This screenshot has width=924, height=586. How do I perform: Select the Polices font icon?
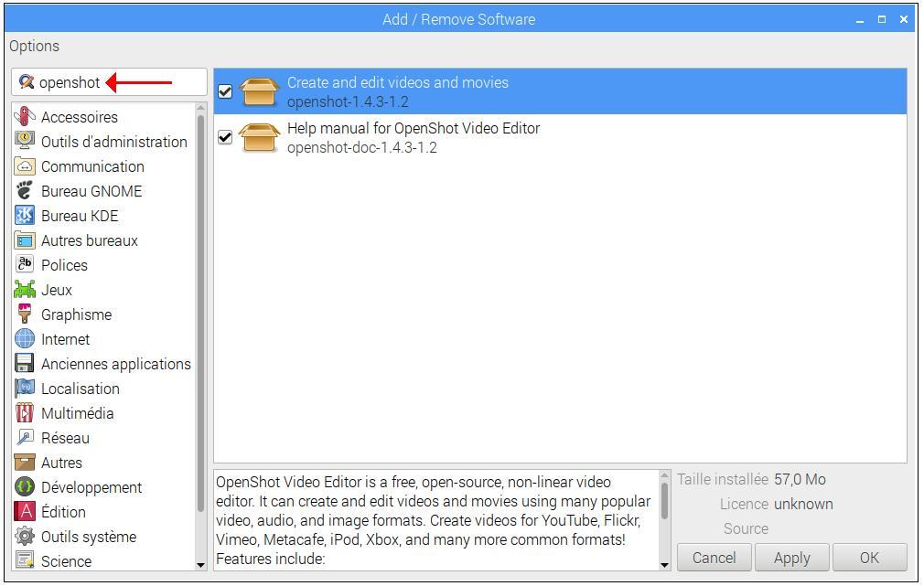pos(24,265)
